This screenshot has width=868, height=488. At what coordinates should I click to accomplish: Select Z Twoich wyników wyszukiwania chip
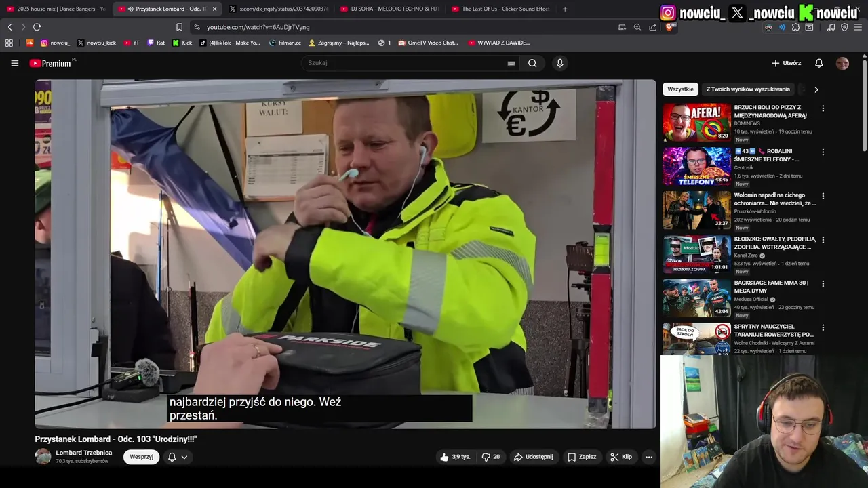(748, 89)
